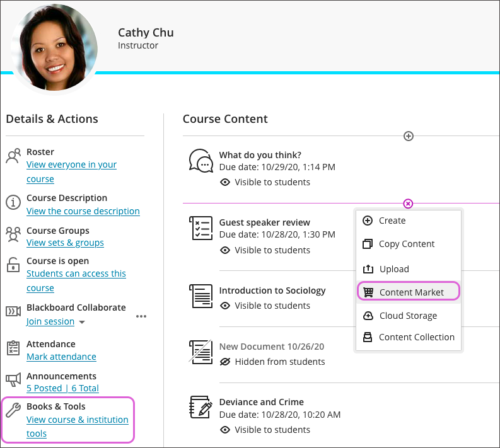Toggle visibility eye for Guest speaker review
The image size is (500, 448).
(225, 250)
